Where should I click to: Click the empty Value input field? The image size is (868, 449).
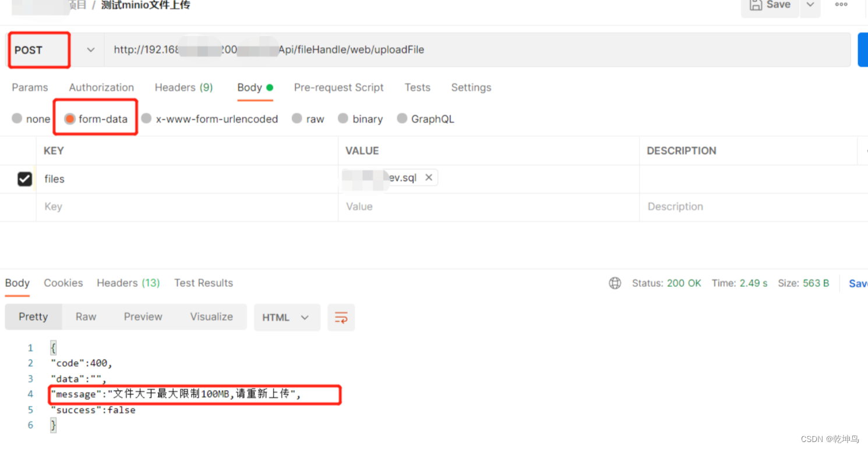[488, 207]
